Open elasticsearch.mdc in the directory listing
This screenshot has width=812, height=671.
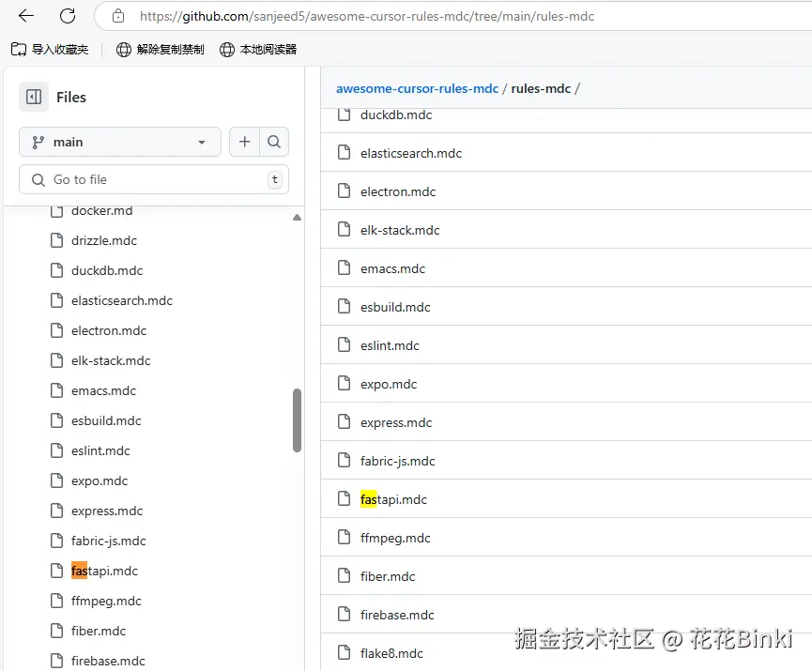(x=410, y=153)
